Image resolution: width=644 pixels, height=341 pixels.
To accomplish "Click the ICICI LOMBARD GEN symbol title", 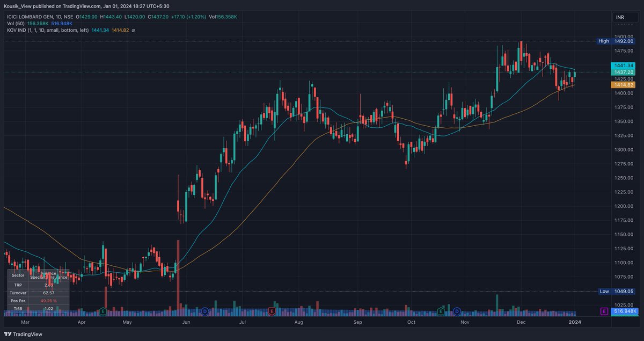I will (x=40, y=17).
